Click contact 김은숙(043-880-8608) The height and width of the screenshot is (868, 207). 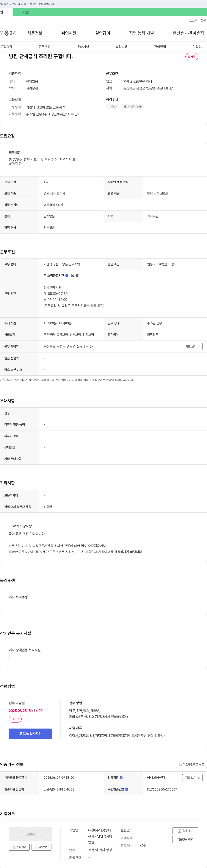(60, 789)
